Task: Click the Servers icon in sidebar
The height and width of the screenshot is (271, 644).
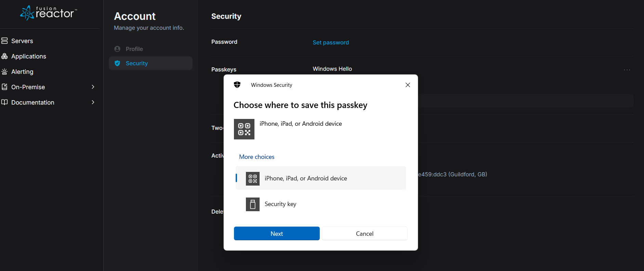Action: tap(4, 41)
